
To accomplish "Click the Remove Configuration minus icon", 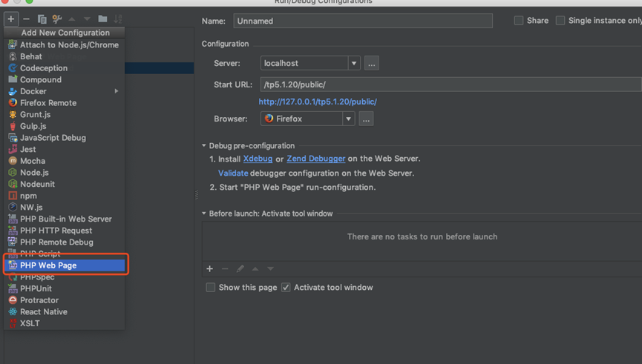I will [x=26, y=19].
